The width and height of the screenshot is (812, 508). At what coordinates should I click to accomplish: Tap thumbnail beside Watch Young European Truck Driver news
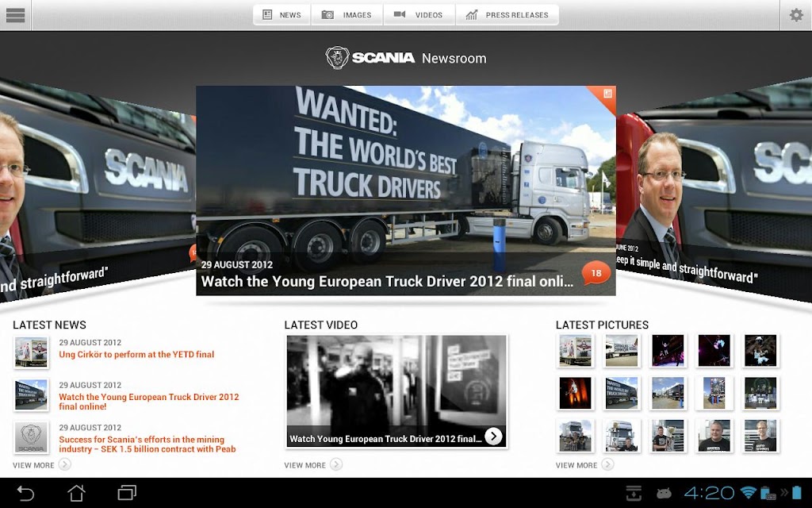click(x=31, y=395)
